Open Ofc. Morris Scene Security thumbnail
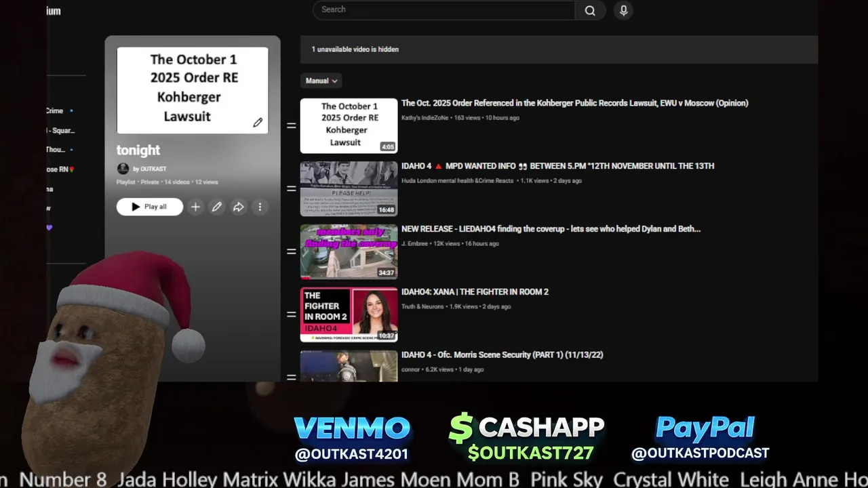Viewport: 868px width, 488px height. [x=349, y=366]
